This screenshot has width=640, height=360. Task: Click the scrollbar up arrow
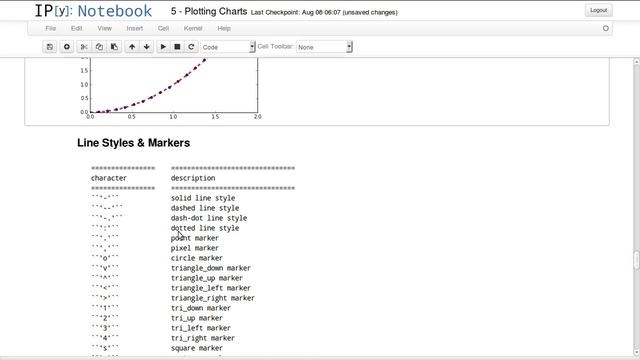pos(636,62)
